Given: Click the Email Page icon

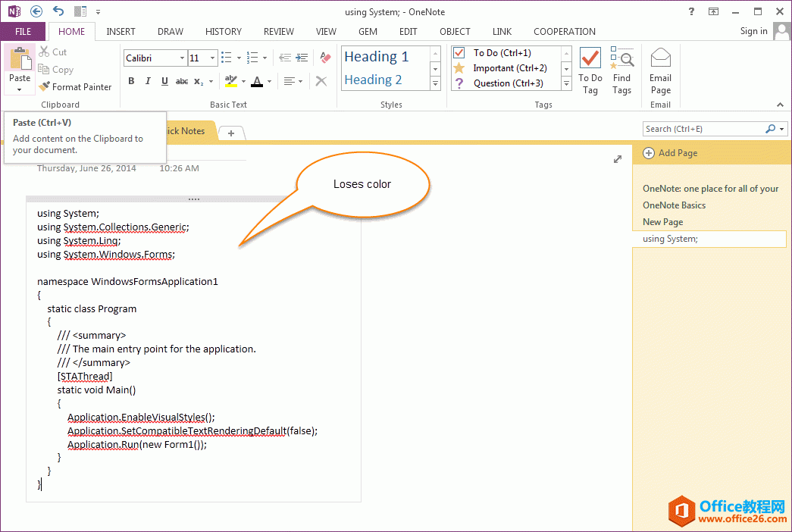Looking at the screenshot, I should click(x=660, y=71).
